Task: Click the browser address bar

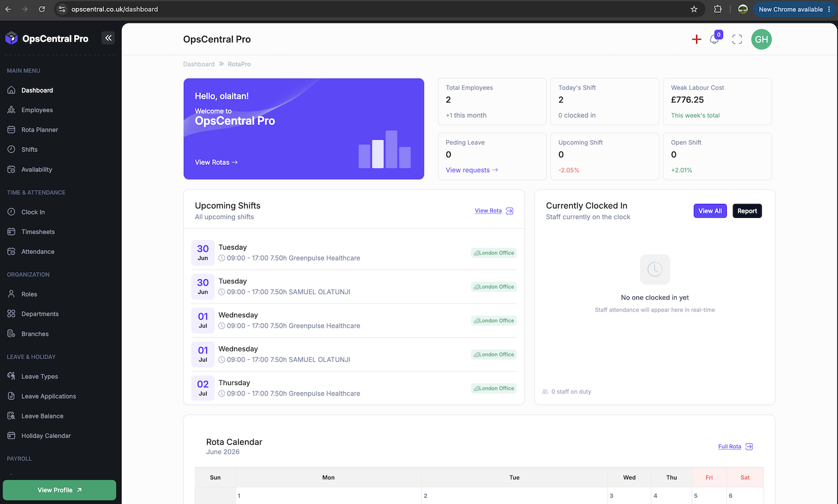Action: click(380, 9)
